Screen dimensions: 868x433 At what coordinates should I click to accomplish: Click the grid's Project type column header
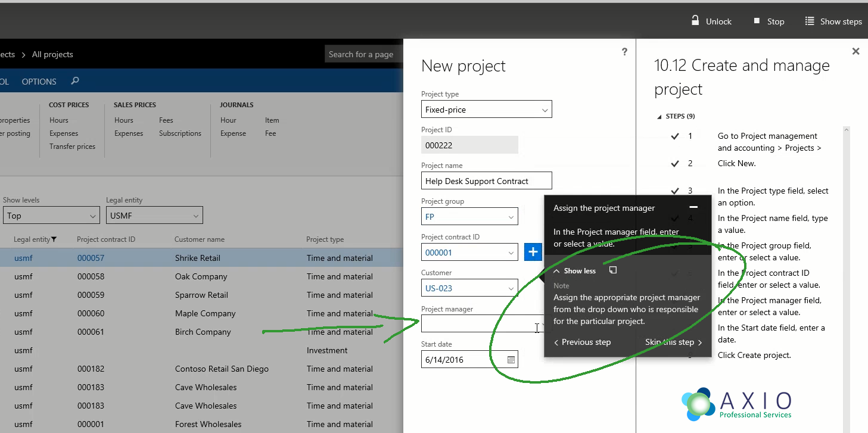tap(325, 239)
